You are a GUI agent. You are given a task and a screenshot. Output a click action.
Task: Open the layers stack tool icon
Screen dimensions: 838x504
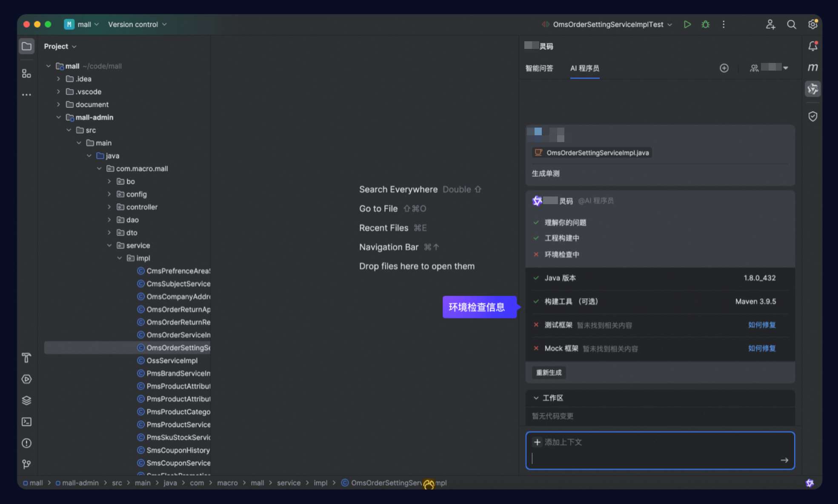pos(26,400)
